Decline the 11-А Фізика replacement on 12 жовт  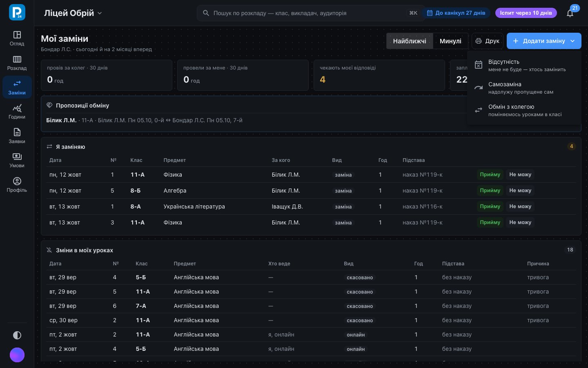tap(520, 175)
